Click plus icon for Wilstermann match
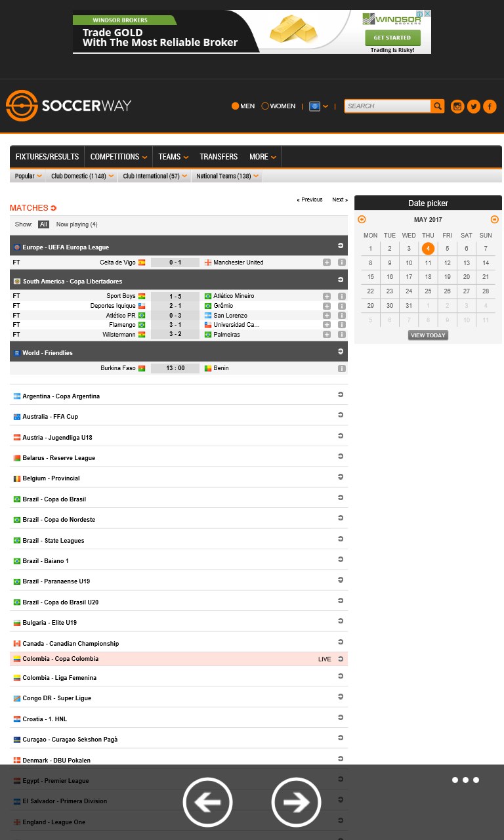 pyautogui.click(x=327, y=335)
